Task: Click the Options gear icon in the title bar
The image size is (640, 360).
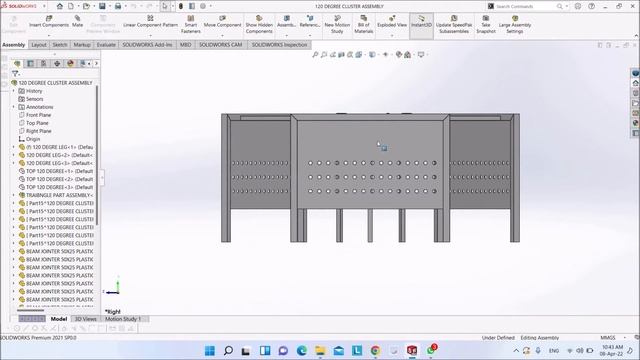Action: click(203, 6)
